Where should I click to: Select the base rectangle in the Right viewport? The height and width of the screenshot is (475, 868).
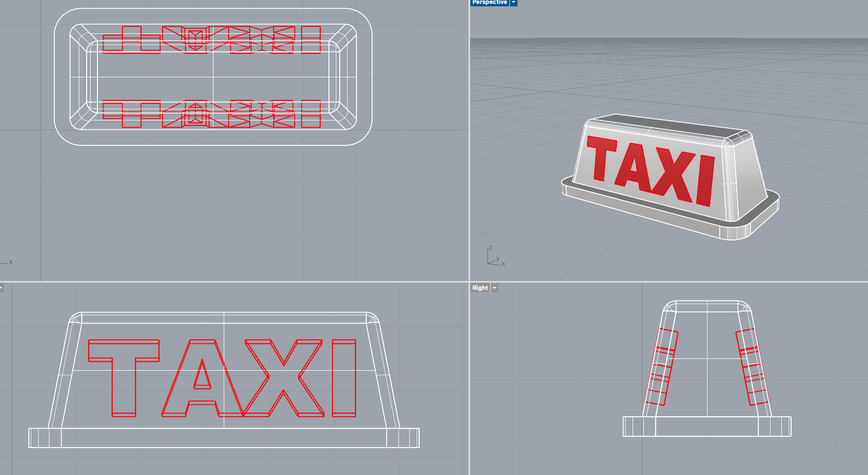pos(706,427)
